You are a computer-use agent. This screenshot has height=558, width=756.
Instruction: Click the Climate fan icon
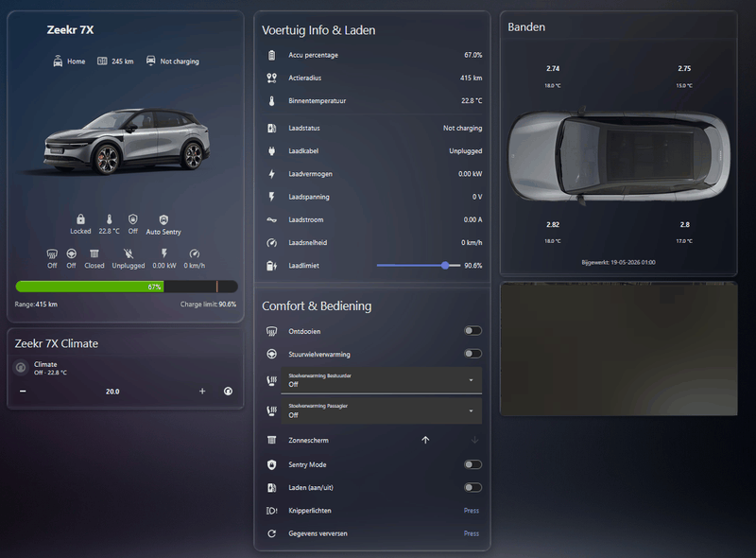(x=21, y=368)
